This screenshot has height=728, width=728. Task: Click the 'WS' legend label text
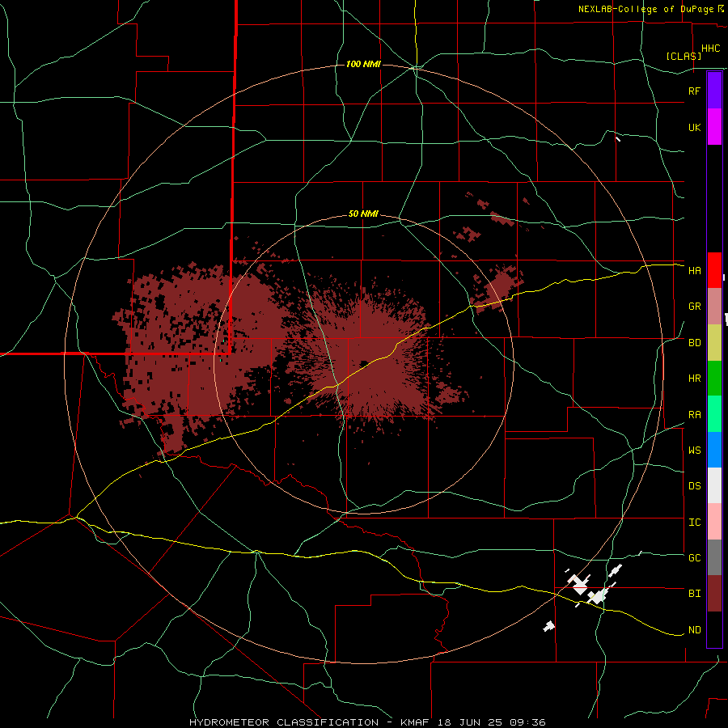coord(695,451)
